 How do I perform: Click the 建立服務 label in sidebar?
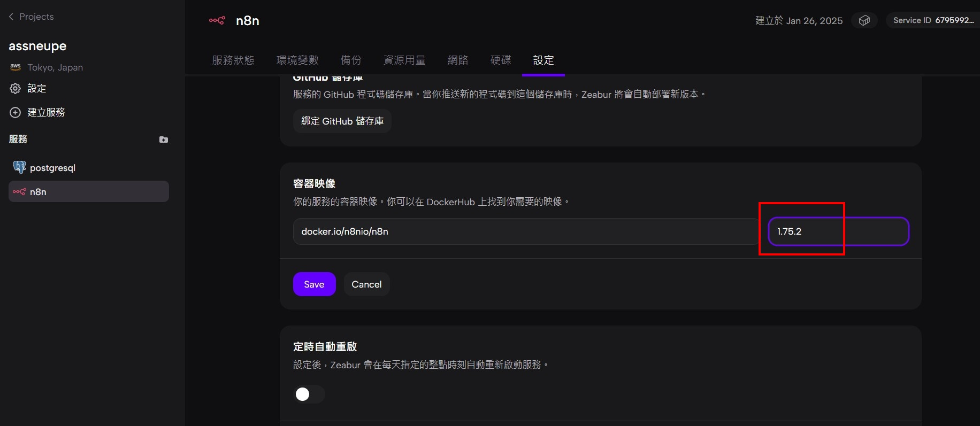click(x=46, y=112)
